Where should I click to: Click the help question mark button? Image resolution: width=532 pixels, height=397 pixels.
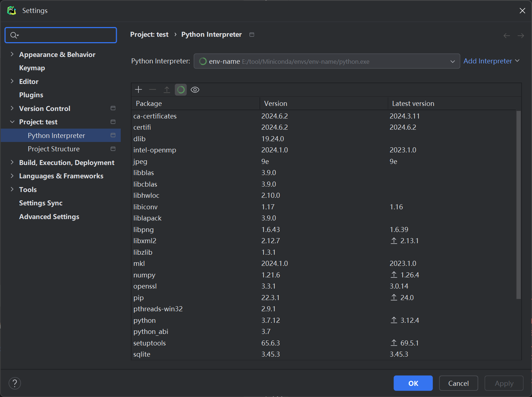[x=15, y=383]
